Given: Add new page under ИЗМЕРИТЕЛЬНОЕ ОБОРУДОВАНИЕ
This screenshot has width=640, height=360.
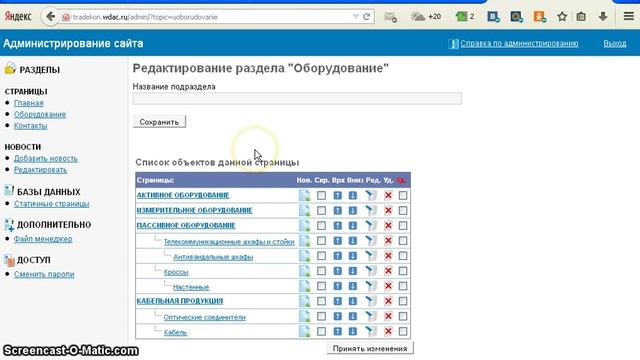Looking at the screenshot, I should click(x=304, y=211).
